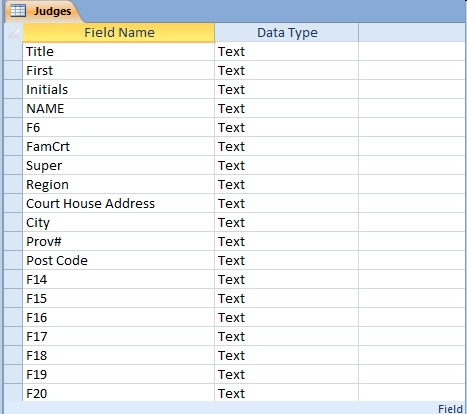The width and height of the screenshot is (467, 414).
Task: Open Data Type cell for Region field
Action: pyautogui.click(x=287, y=184)
